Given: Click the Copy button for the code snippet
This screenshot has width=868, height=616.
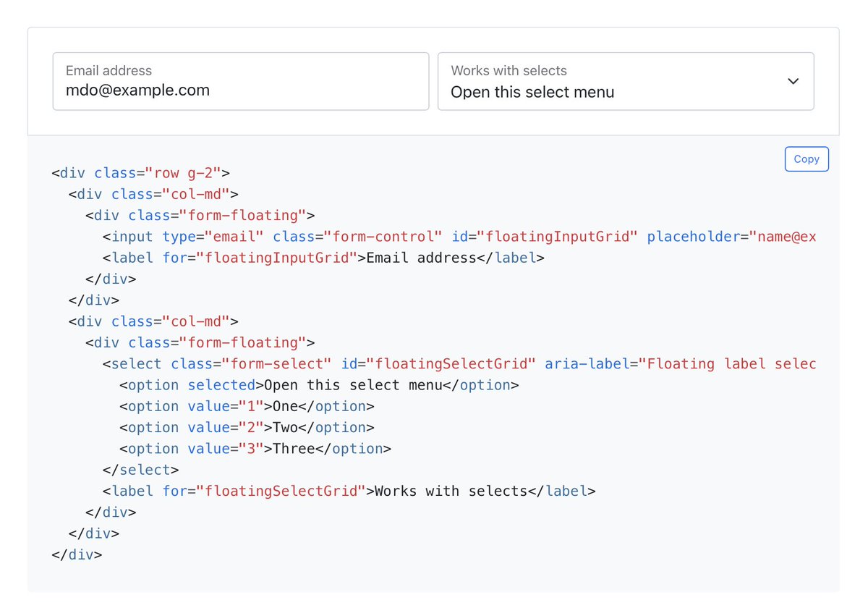Looking at the screenshot, I should pyautogui.click(x=806, y=159).
